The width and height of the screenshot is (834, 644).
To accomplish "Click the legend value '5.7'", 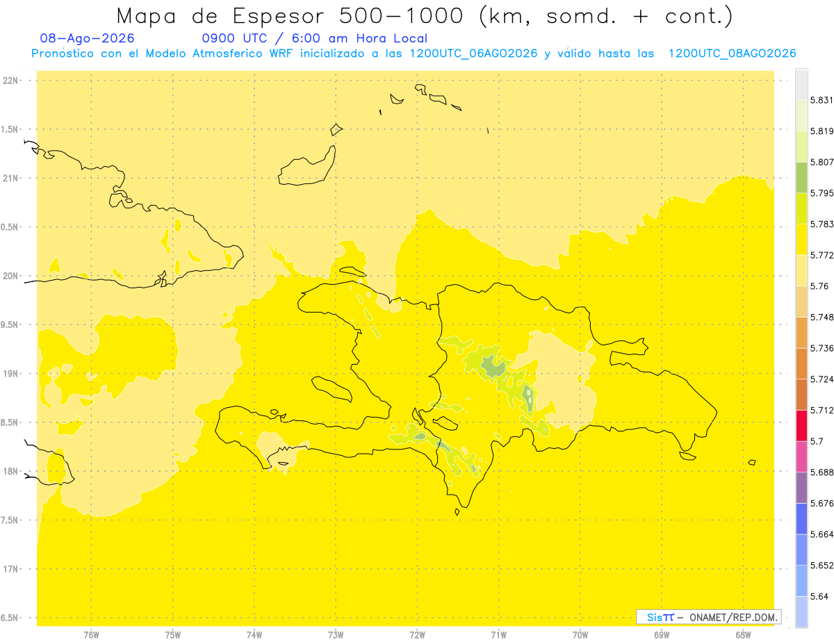I will coord(817,441).
